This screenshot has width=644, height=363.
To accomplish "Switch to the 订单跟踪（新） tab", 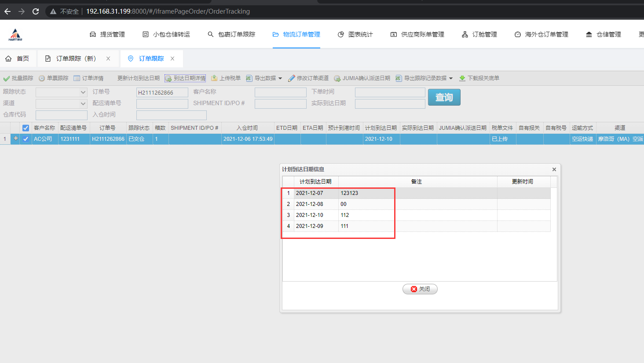I will tap(76, 59).
